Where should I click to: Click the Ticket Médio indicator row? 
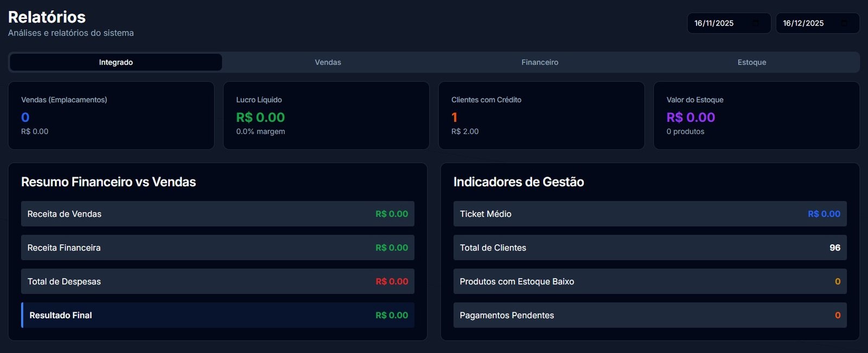click(x=650, y=214)
